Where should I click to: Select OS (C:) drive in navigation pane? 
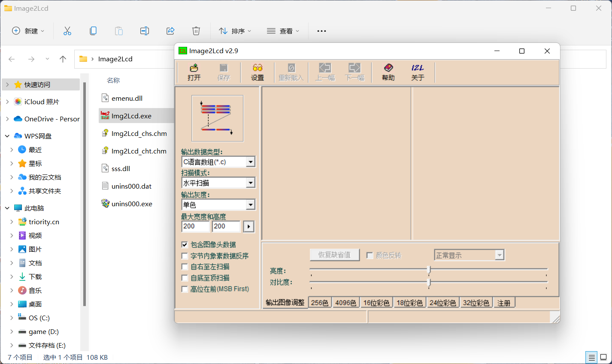pos(39,318)
